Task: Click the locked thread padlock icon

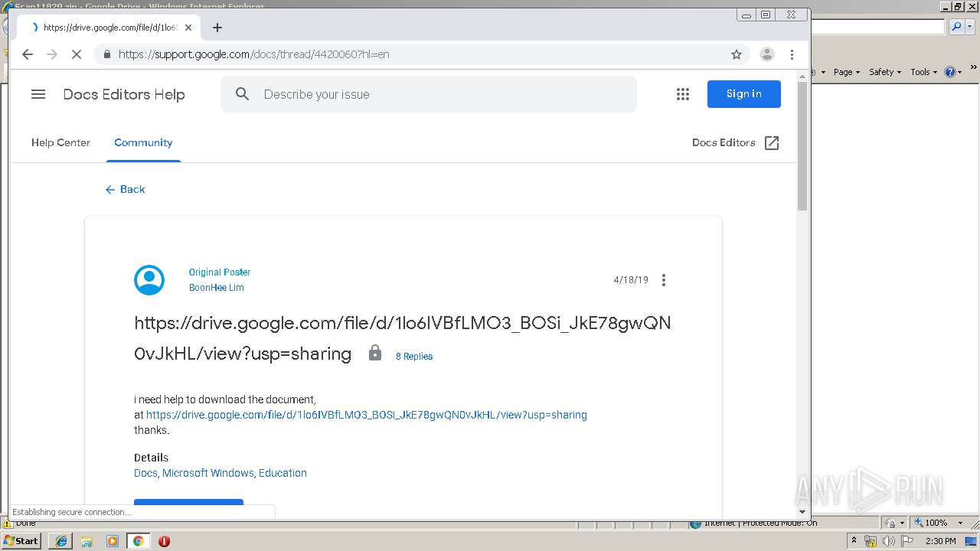Action: [x=375, y=353]
